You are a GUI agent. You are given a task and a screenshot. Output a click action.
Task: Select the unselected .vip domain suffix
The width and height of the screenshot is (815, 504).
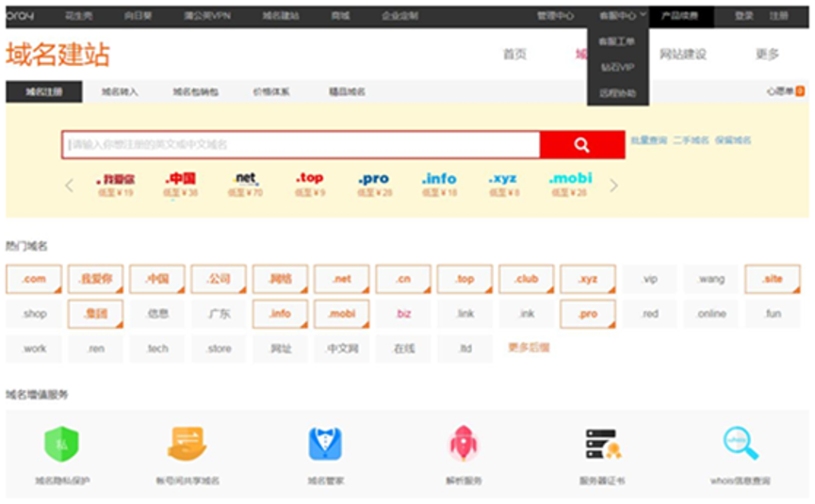click(649, 279)
